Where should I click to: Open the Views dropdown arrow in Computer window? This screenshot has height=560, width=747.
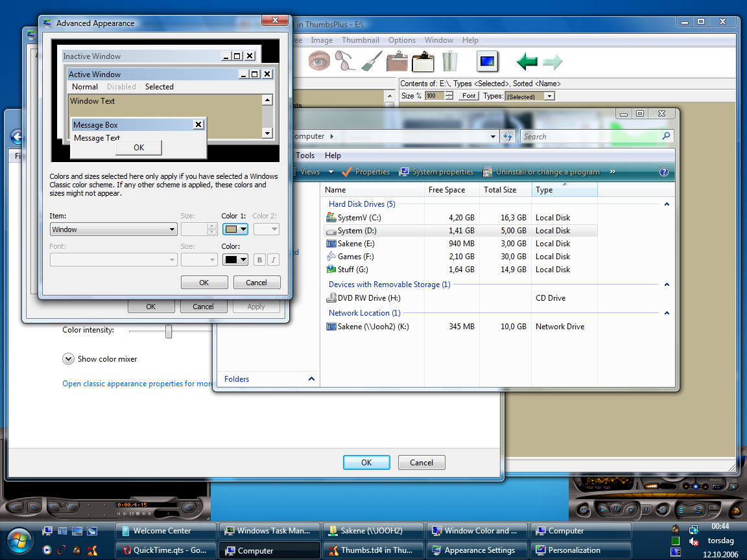coord(331,172)
